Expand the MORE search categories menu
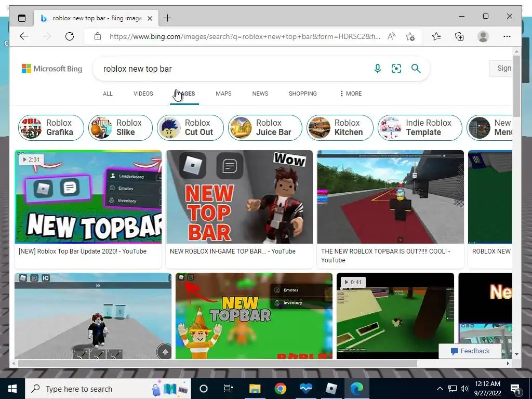Image resolution: width=532 pixels, height=399 pixels. [x=351, y=94]
